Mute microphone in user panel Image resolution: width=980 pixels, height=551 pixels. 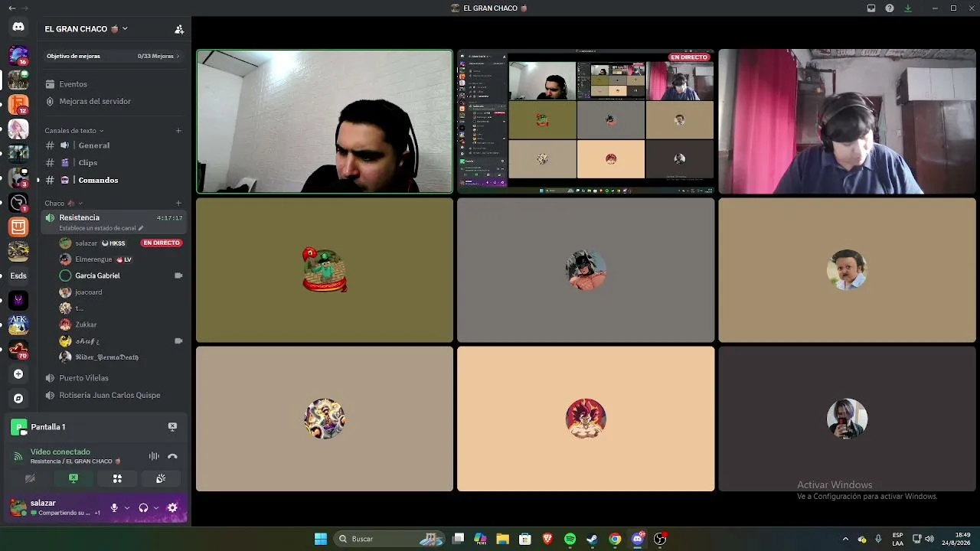tap(114, 507)
